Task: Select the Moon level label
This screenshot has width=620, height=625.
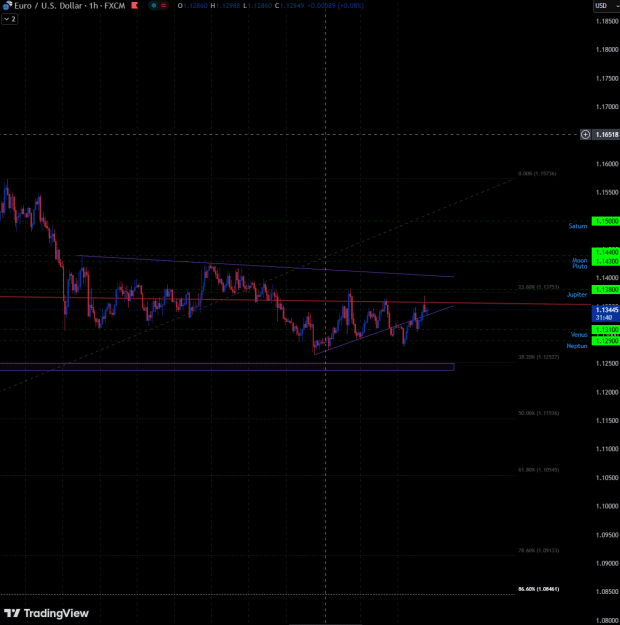Action: coord(579,260)
